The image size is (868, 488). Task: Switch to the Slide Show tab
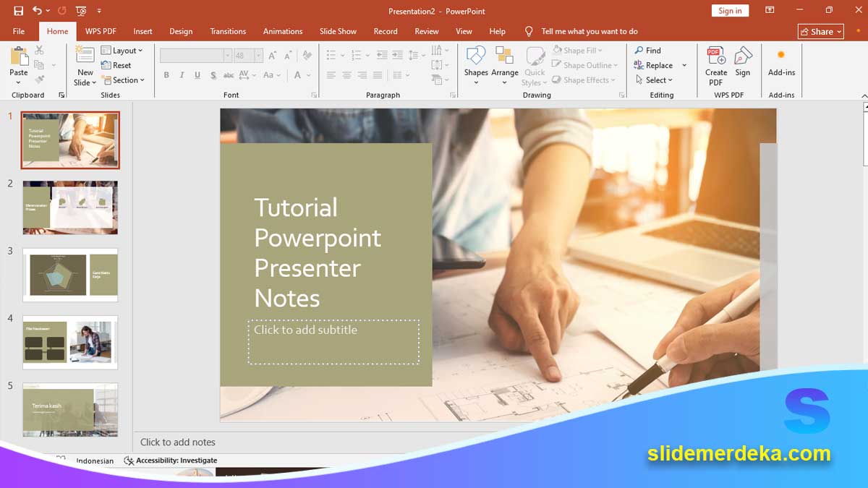point(339,31)
